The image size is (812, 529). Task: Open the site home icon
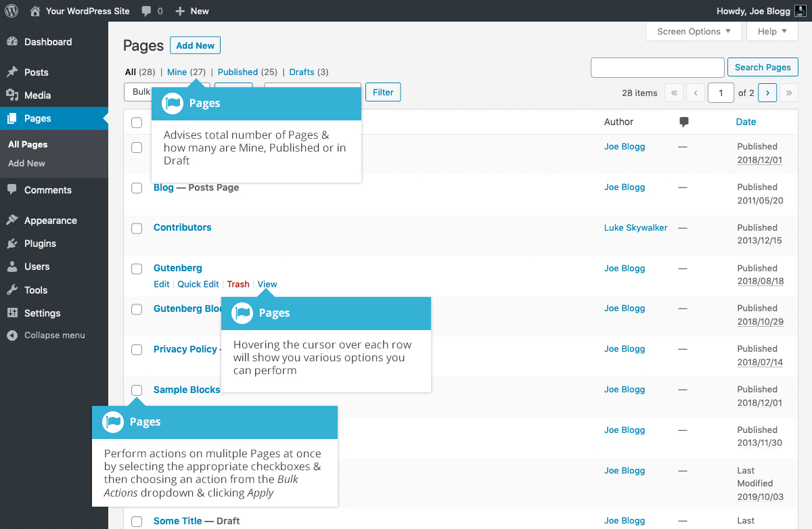coord(35,11)
